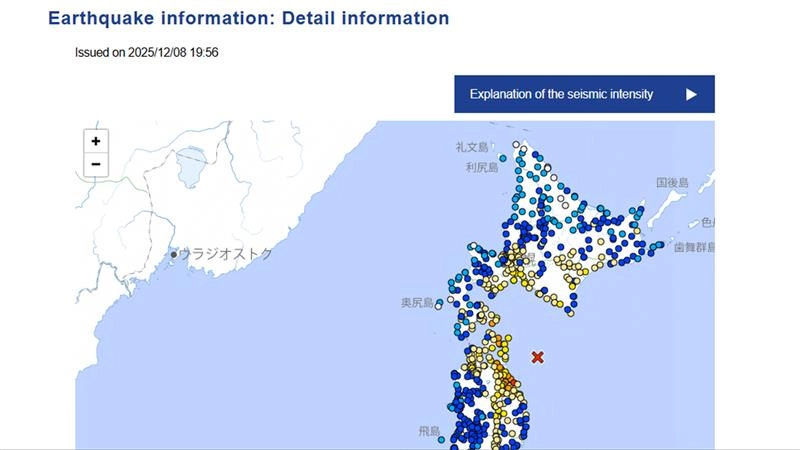Click the 奥尻島 island label
This screenshot has height=450, width=800.
click(x=417, y=302)
